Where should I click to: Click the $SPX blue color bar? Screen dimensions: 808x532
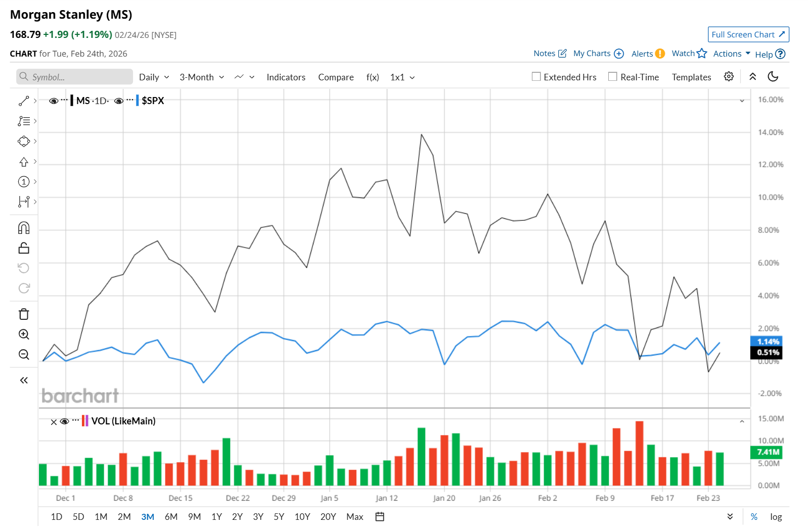[x=138, y=100]
